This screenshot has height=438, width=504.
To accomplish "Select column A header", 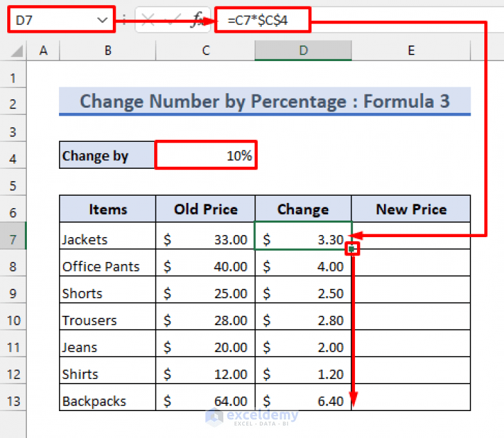I will point(43,51).
